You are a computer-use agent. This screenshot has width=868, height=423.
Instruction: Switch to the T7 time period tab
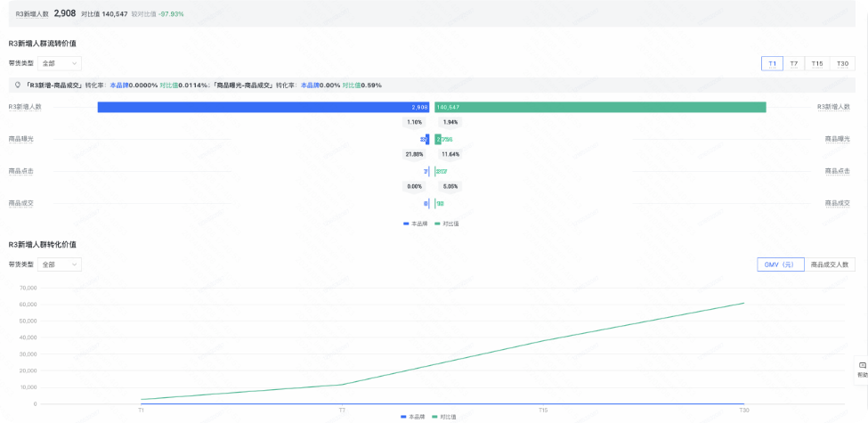click(794, 63)
